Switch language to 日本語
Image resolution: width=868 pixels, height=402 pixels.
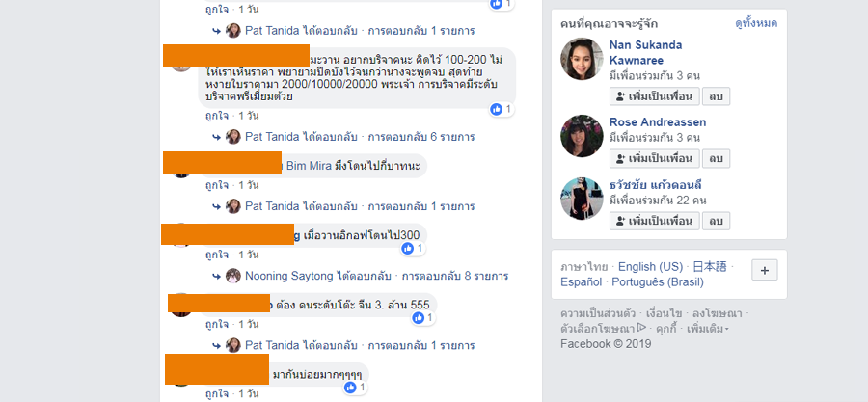710,267
